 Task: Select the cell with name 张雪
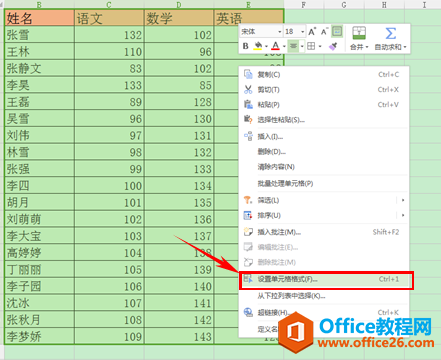39,35
